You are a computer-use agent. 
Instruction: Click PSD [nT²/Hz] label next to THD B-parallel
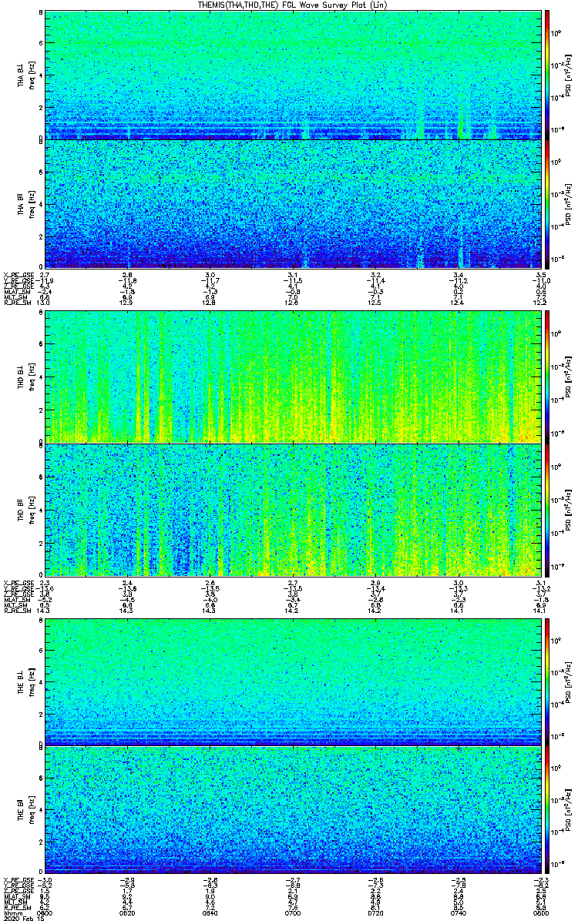click(569, 510)
